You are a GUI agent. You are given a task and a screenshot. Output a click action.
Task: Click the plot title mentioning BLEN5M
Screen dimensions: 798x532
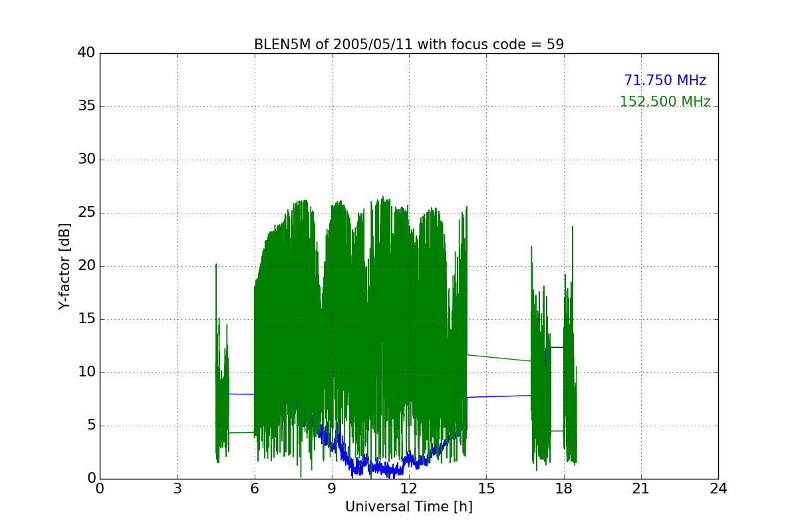point(409,45)
